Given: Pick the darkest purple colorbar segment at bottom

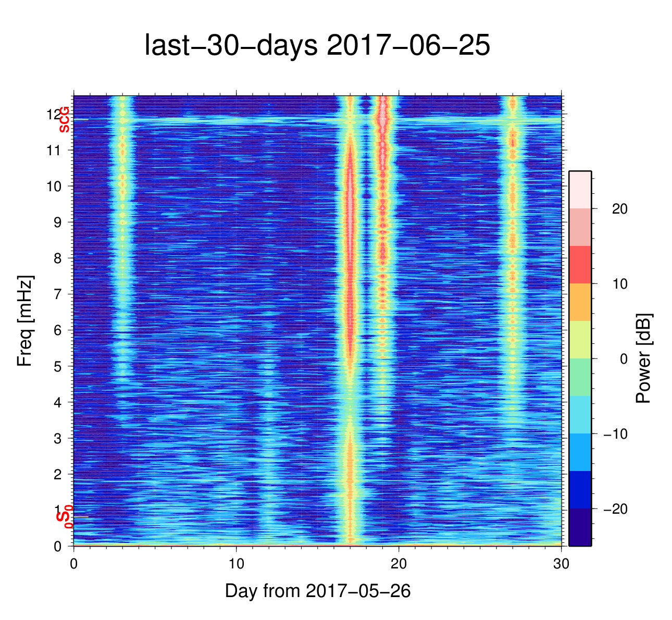Looking at the screenshot, I should (580, 527).
